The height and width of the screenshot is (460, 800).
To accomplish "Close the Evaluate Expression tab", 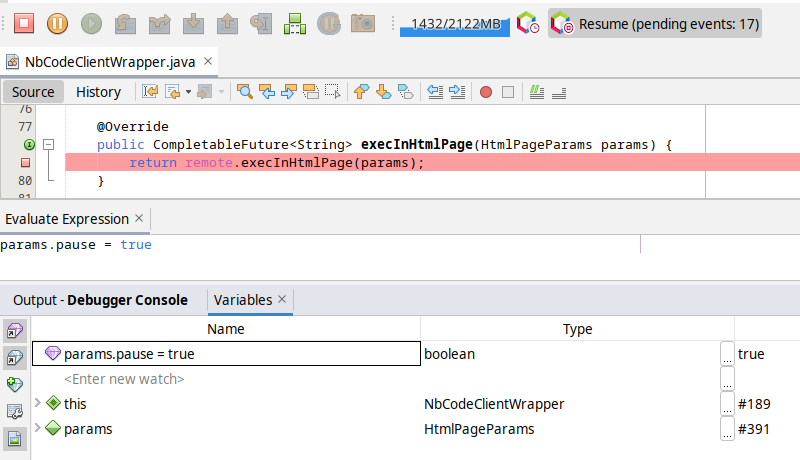I will click(139, 218).
